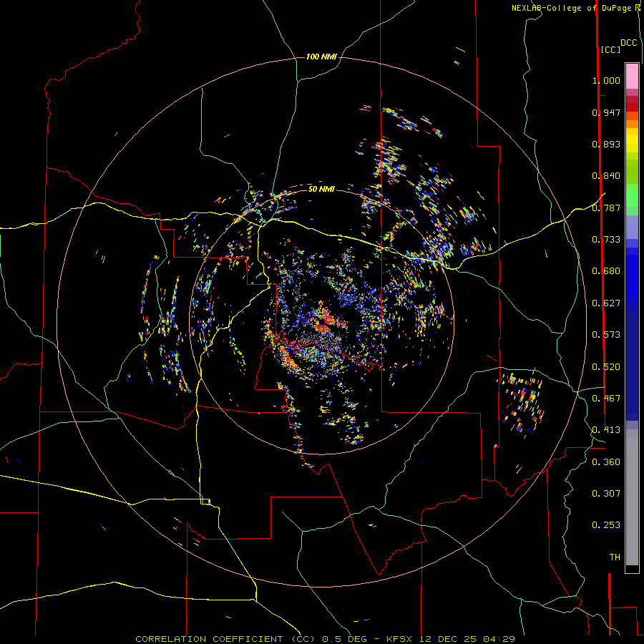Click the TH threshold label
Image resolution: width=644 pixels, height=644 pixels.
(615, 557)
